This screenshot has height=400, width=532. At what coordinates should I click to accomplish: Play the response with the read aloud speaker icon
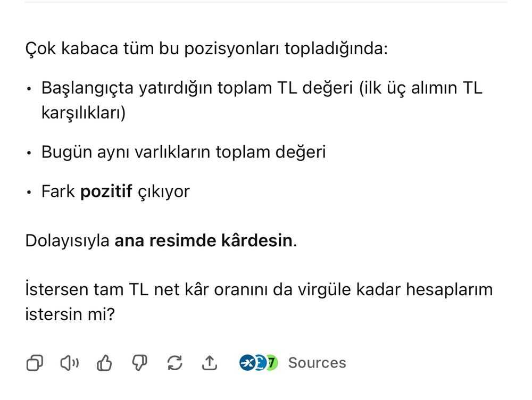tap(69, 363)
